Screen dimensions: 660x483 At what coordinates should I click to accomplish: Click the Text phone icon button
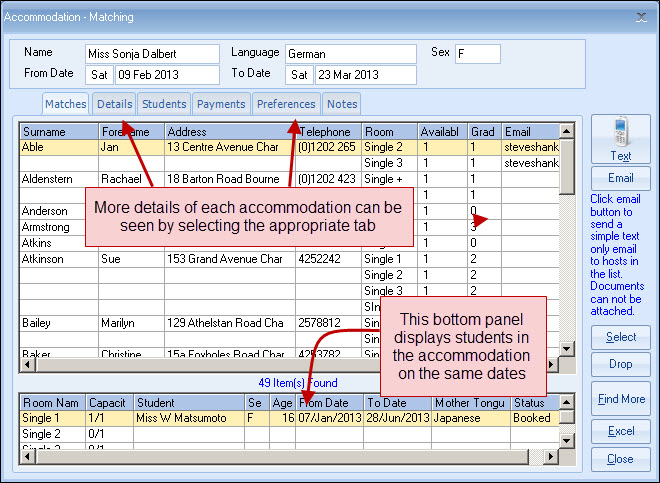[x=620, y=139]
